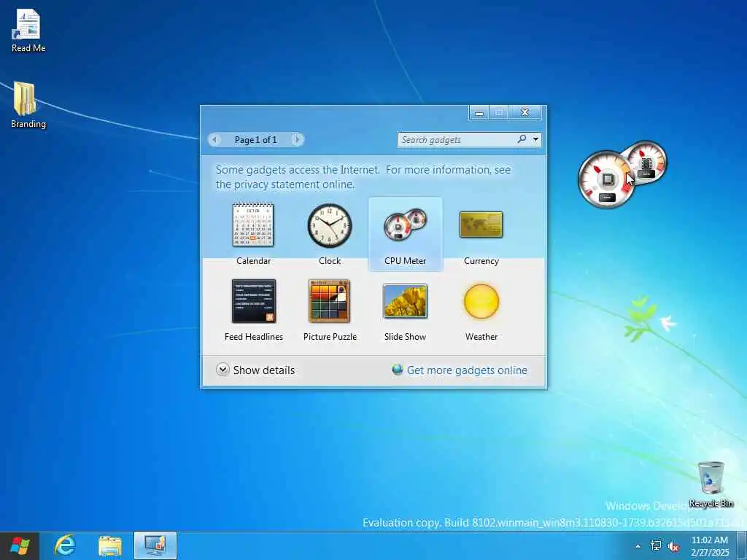Click the Desktop Gadgets taskbar button

click(155, 545)
